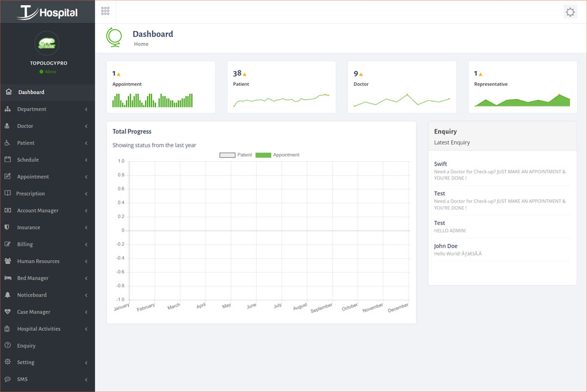Click the globe icon beside the Dashboard heading
This screenshot has height=392, width=587.
[x=113, y=36]
